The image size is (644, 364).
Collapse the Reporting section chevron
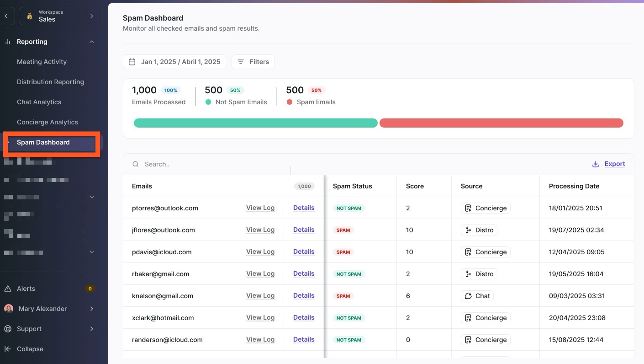click(92, 42)
